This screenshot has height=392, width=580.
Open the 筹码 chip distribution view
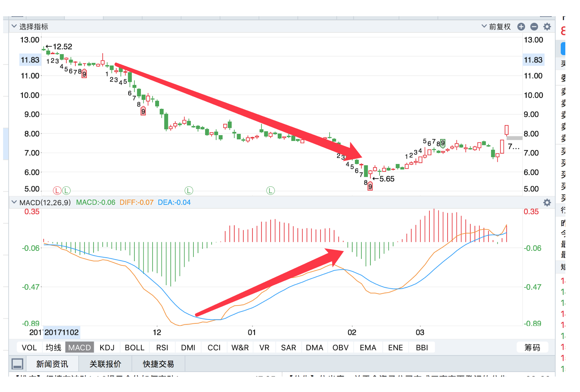coord(533,347)
